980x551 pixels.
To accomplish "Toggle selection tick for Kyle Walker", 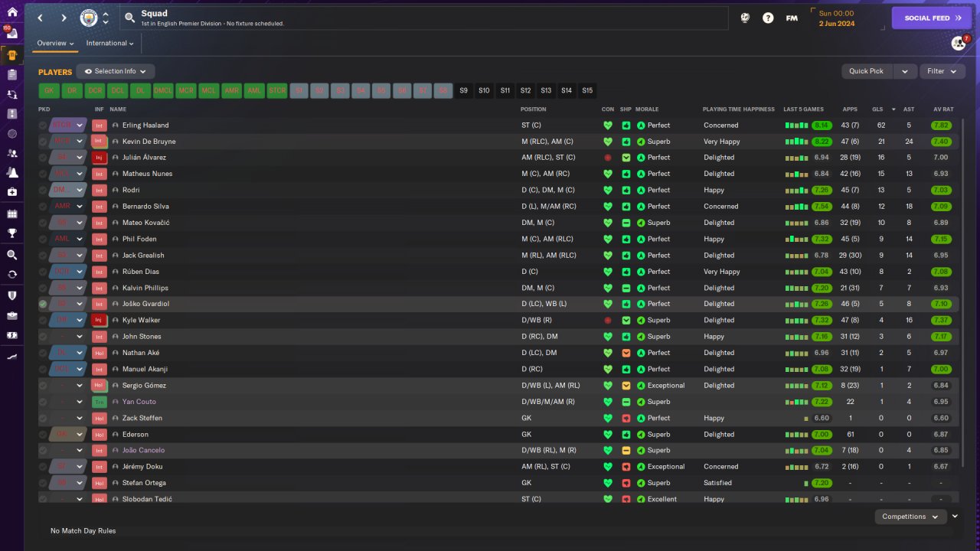I will click(43, 321).
